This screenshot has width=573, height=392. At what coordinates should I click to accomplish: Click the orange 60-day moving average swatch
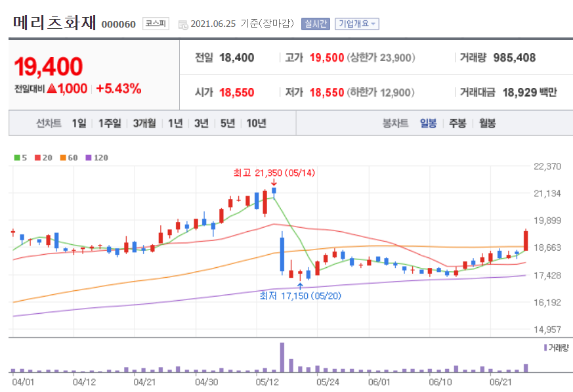point(63,158)
